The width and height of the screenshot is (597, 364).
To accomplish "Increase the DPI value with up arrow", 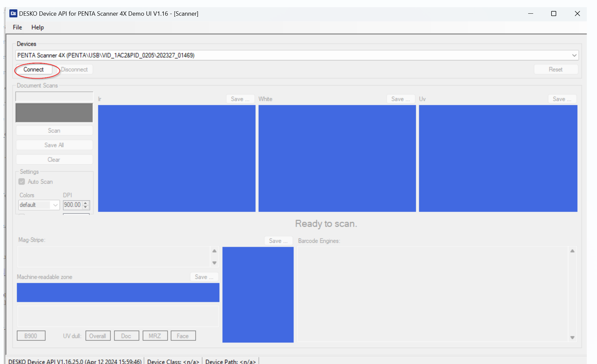I will (86, 203).
